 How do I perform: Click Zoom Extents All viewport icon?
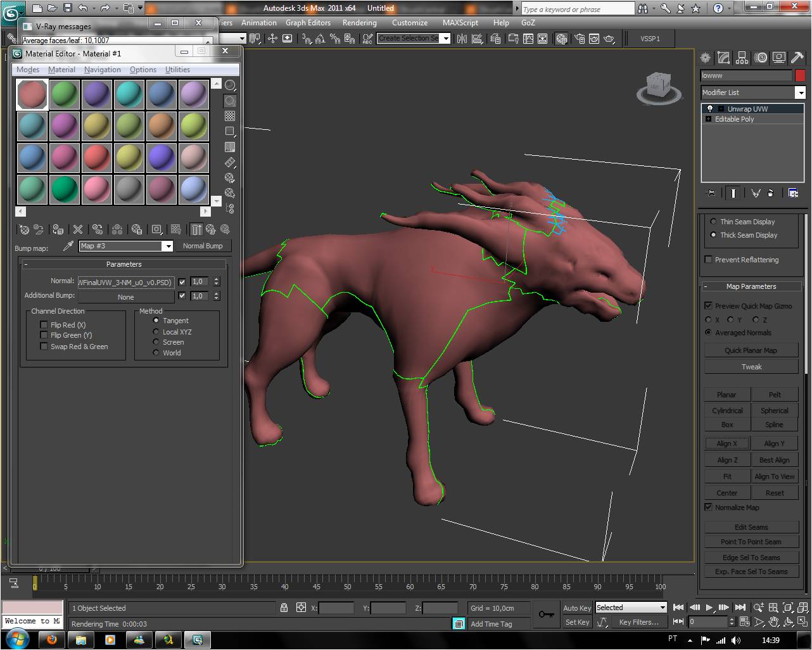tap(802, 607)
